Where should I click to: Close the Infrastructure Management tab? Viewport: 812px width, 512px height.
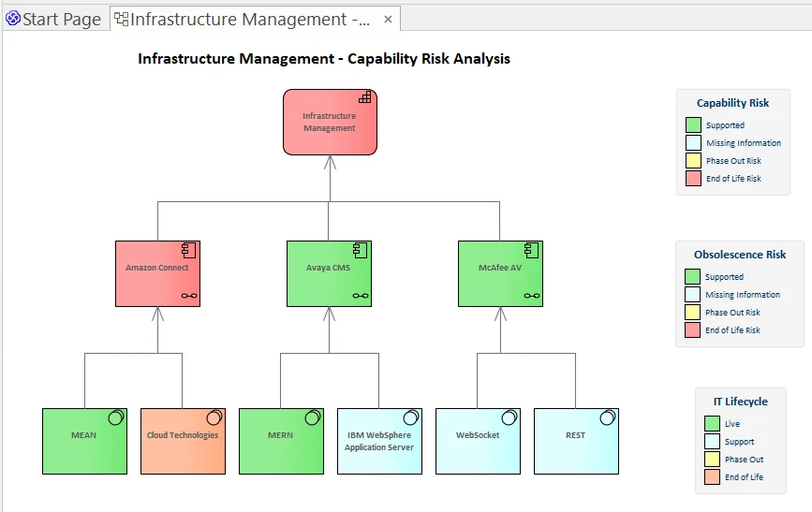(x=388, y=20)
